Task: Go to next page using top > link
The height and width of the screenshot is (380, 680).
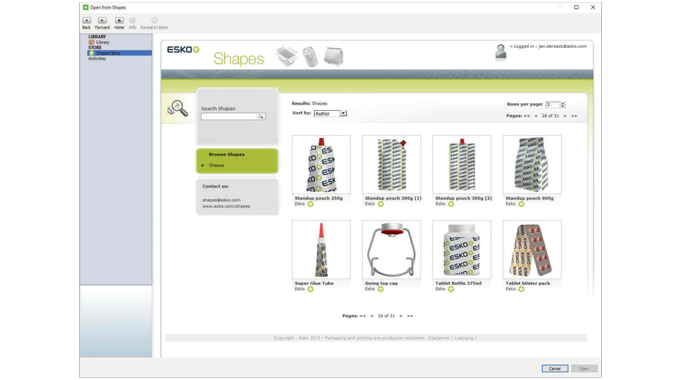Action: pos(565,116)
